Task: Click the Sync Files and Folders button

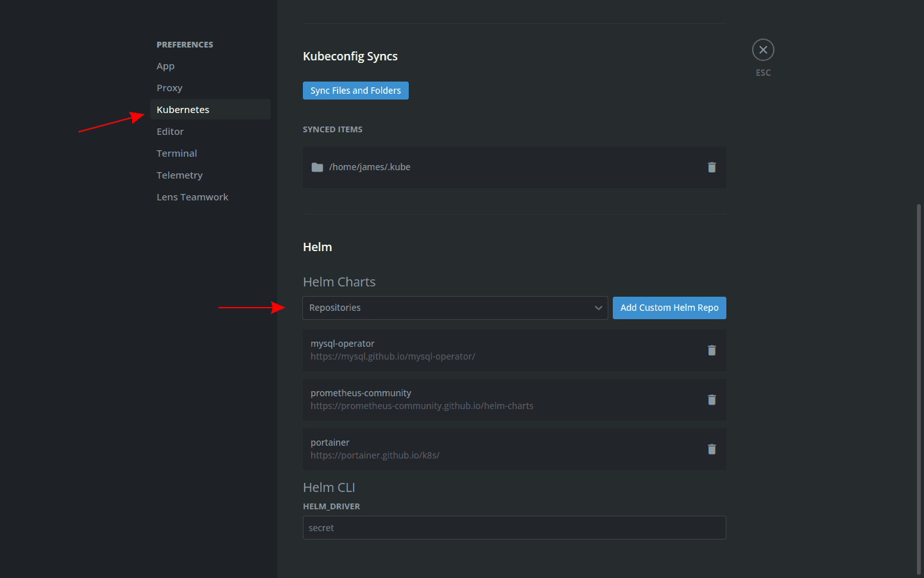Action: pos(355,91)
